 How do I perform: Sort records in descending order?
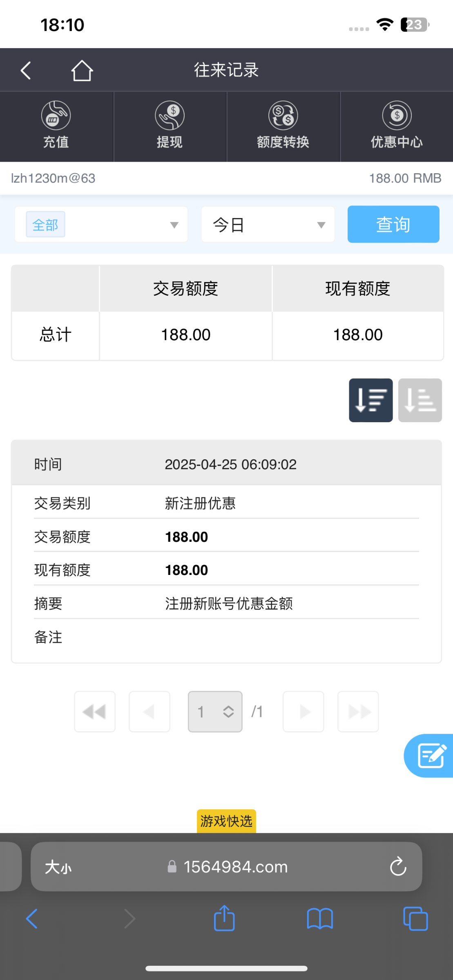(x=370, y=400)
